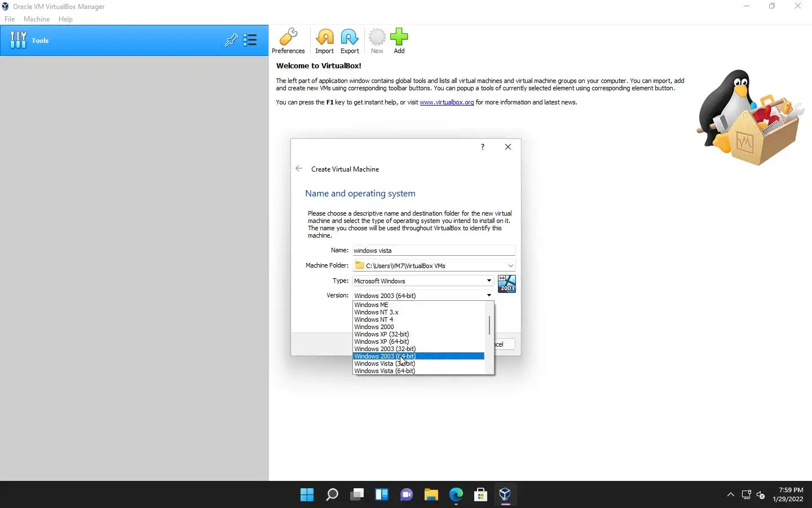Select Windows ME from version list
Image resolution: width=812 pixels, height=508 pixels.
[x=418, y=305]
